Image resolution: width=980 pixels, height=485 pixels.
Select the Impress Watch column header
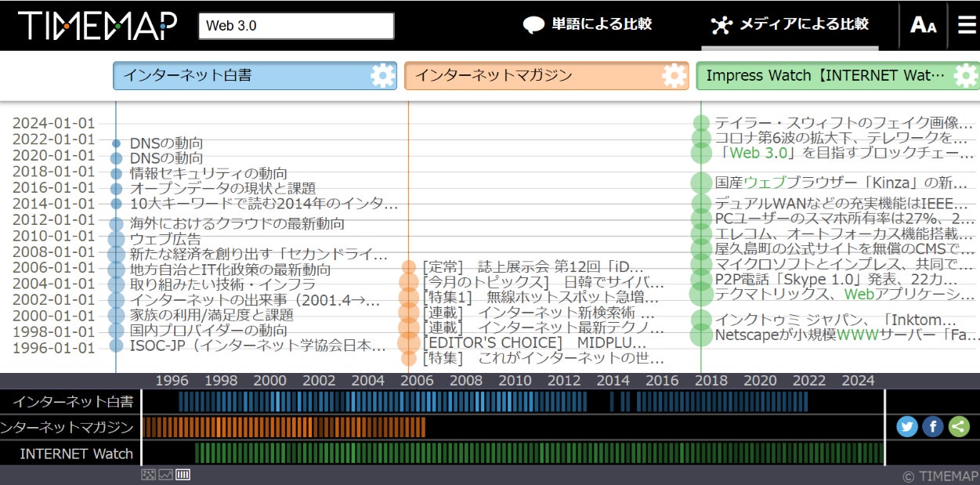pos(838,76)
